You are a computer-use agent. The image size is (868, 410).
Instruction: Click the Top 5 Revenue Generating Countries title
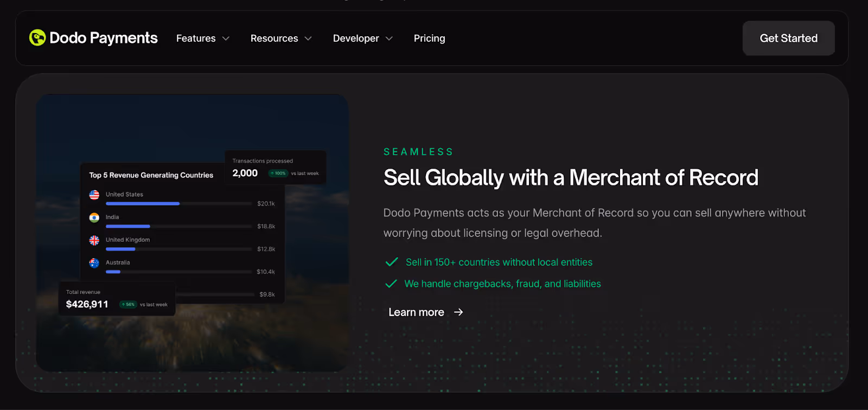point(151,175)
